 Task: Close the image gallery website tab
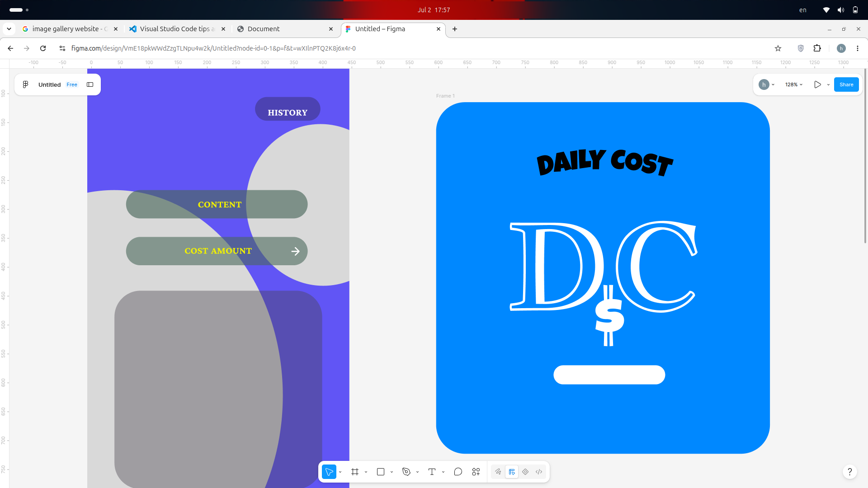[116, 29]
